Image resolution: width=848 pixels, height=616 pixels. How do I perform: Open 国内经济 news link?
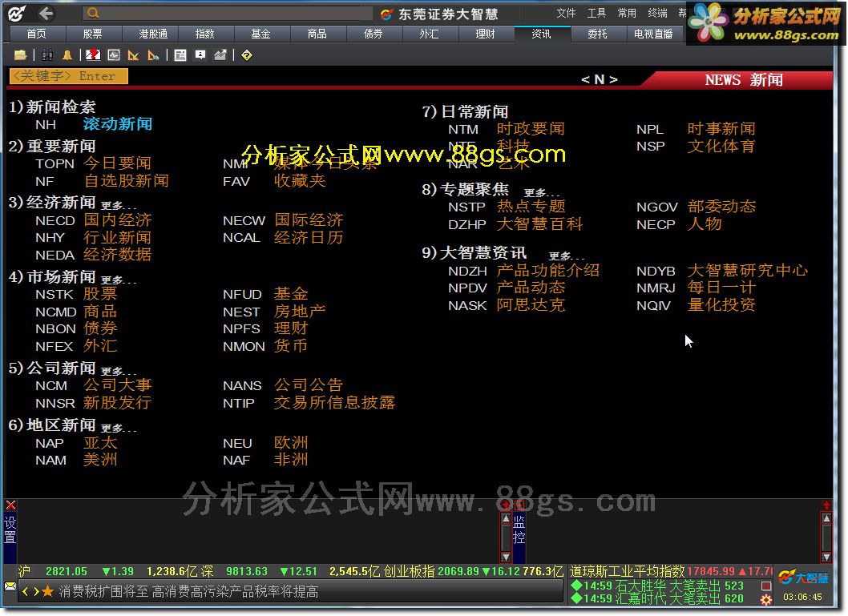118,220
